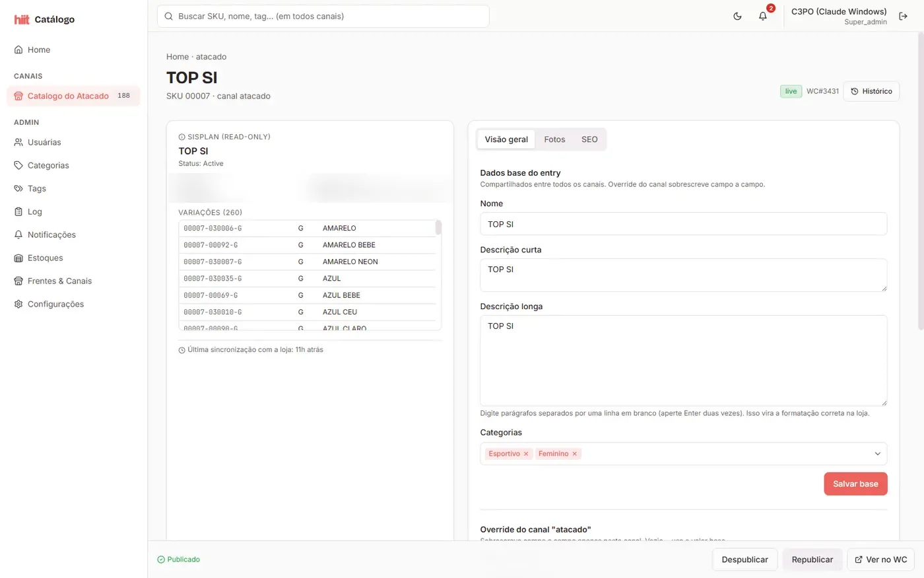The width and height of the screenshot is (924, 578).
Task: Open Usuárias admin page
Action: 73,142
